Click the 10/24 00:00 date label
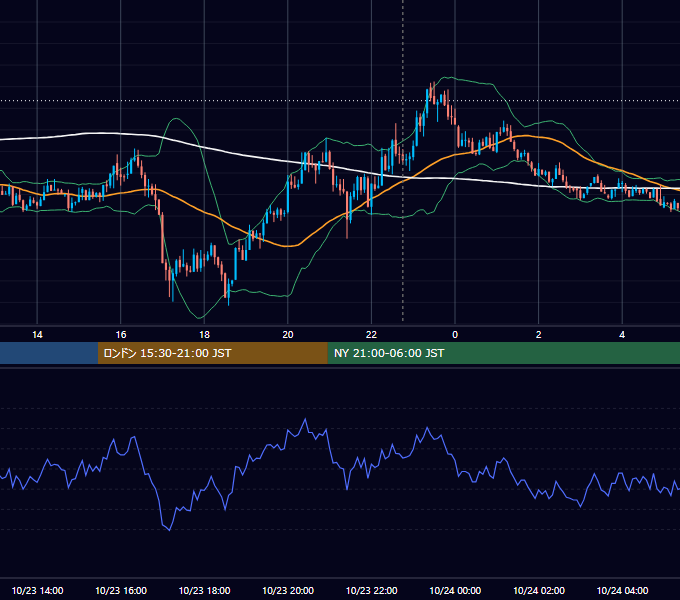The width and height of the screenshot is (680, 600). 455,590
